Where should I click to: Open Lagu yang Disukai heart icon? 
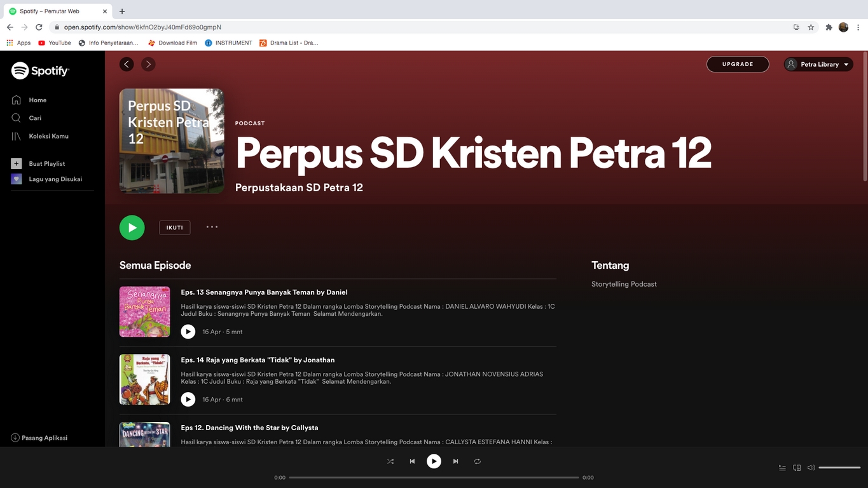coord(17,179)
